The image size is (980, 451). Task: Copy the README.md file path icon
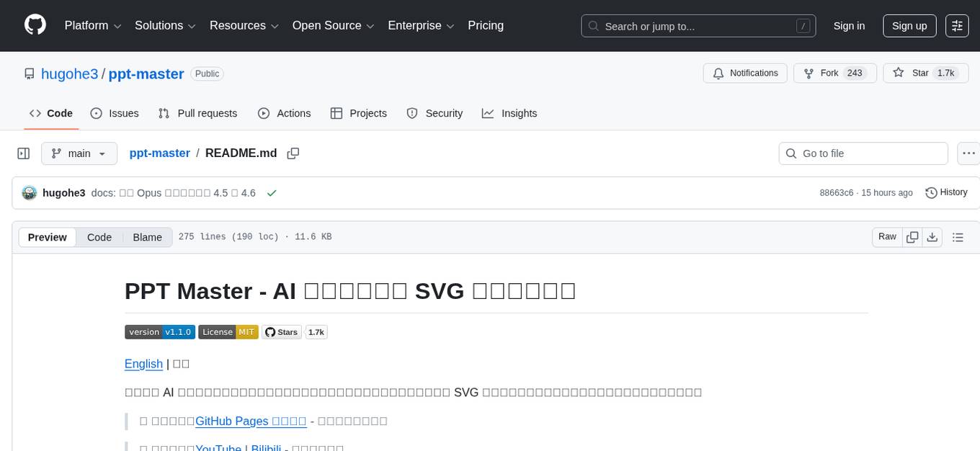(x=293, y=153)
